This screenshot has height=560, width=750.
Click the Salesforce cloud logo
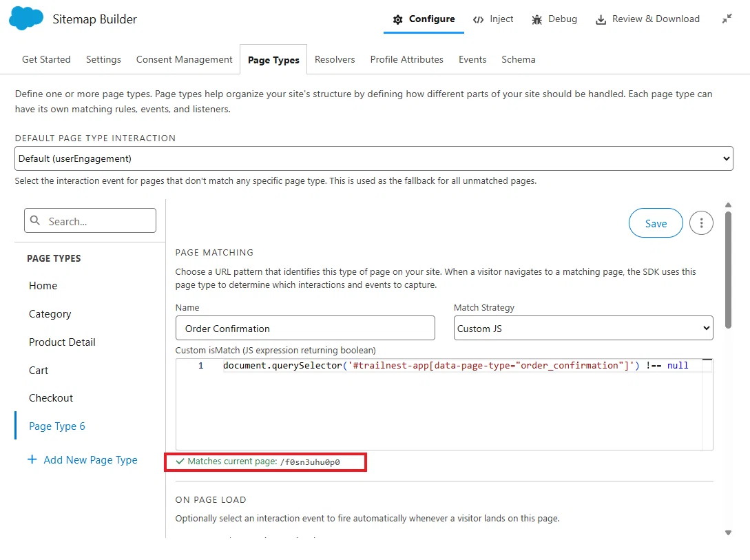click(x=26, y=19)
